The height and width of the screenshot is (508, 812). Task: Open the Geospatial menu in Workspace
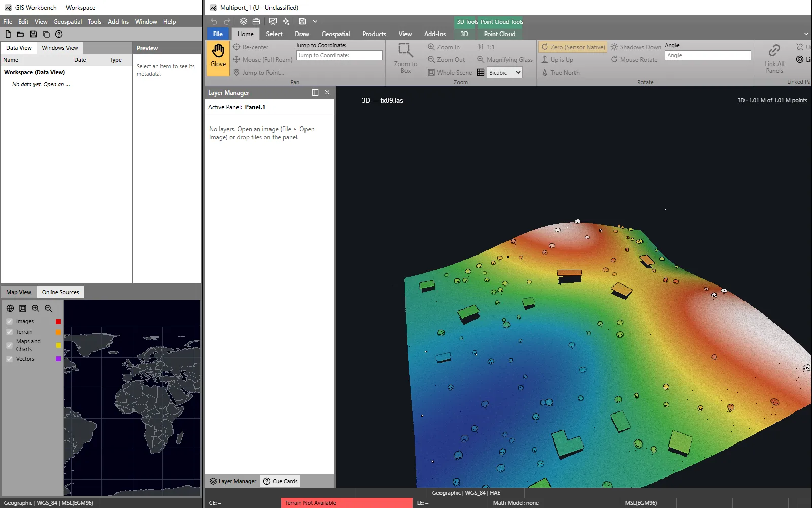(x=67, y=22)
